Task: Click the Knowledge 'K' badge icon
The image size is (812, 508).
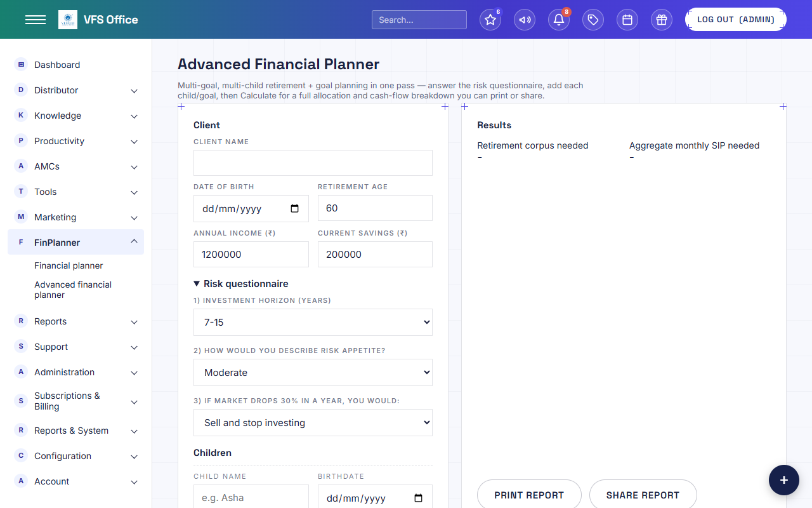Action: click(21, 115)
